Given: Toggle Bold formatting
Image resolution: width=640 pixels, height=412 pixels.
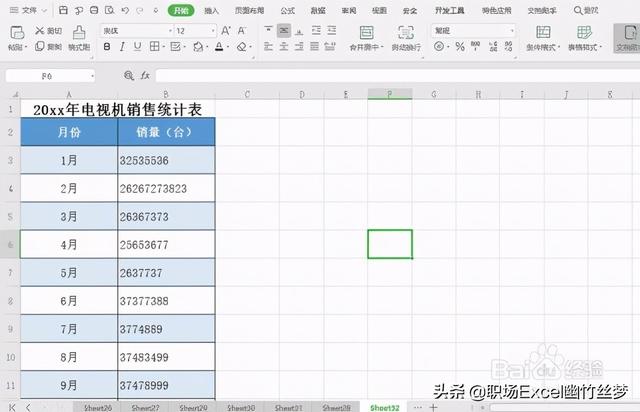Looking at the screenshot, I should pos(107,47).
